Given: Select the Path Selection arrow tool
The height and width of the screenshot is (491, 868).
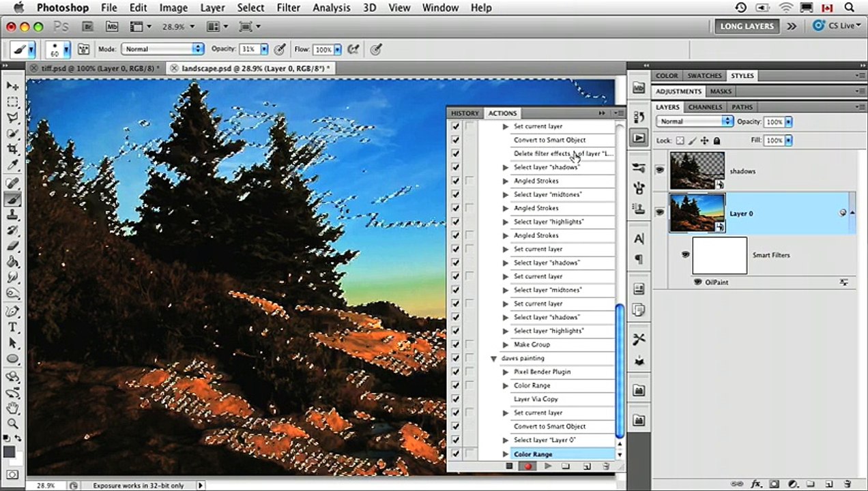Looking at the screenshot, I should (x=12, y=343).
